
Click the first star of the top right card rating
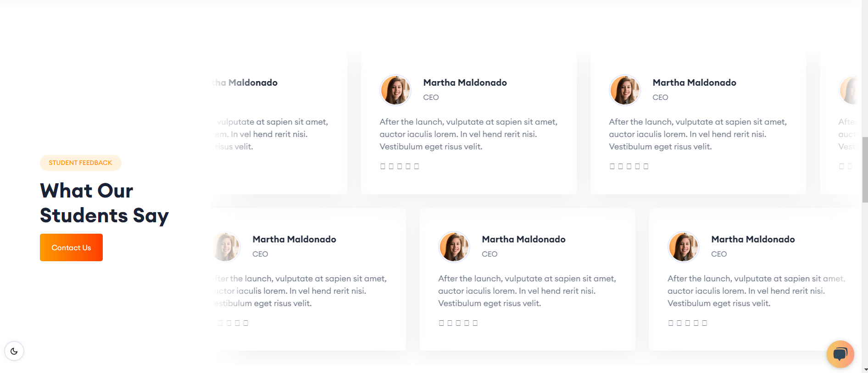pos(612,166)
